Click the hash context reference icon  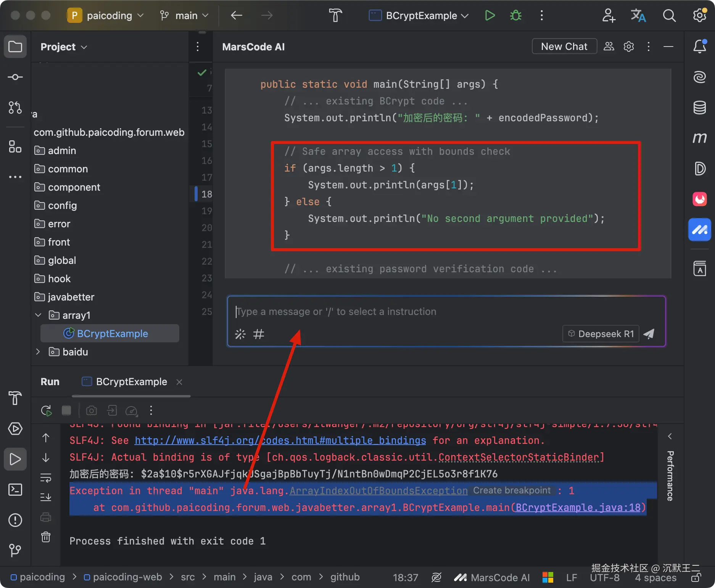(259, 334)
